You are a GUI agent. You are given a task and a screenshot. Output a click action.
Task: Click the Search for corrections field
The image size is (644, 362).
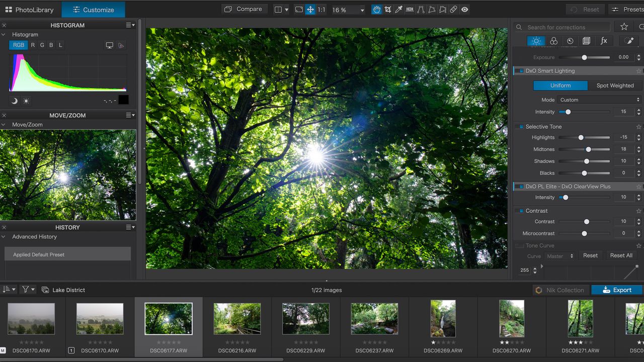click(x=562, y=27)
